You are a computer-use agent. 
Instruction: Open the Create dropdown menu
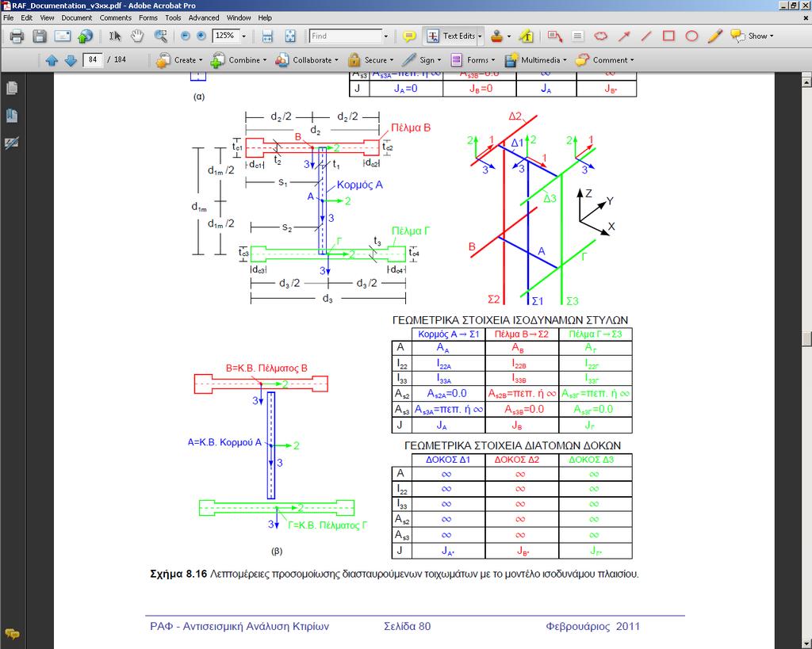[x=179, y=60]
